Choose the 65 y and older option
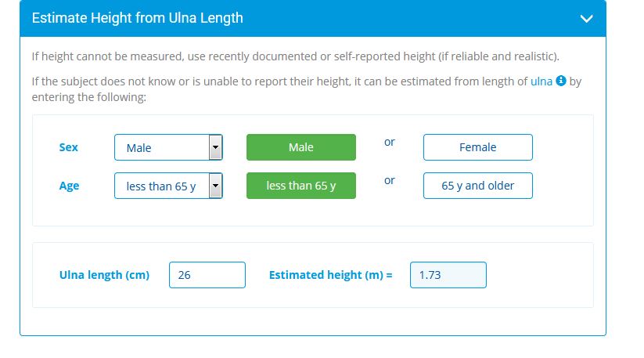 point(477,186)
